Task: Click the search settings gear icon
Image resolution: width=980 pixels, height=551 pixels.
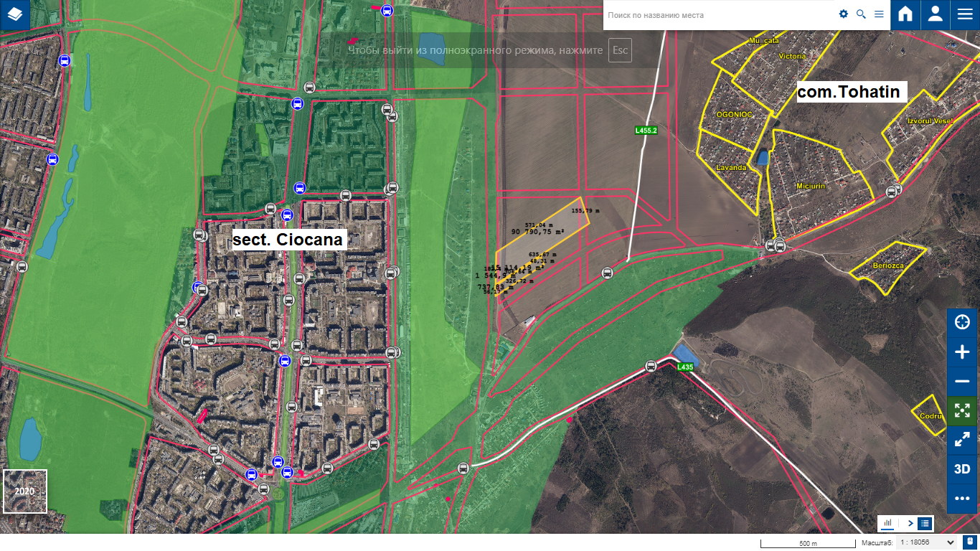Action: point(844,14)
